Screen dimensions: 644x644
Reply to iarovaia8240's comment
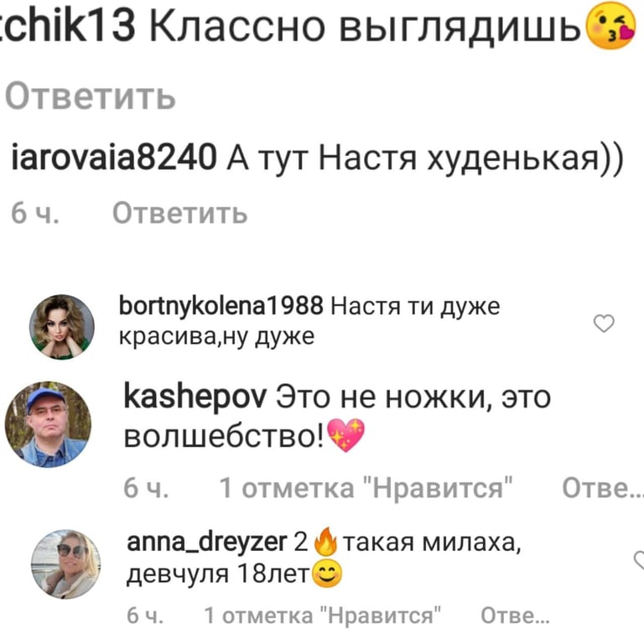pyautogui.click(x=180, y=213)
